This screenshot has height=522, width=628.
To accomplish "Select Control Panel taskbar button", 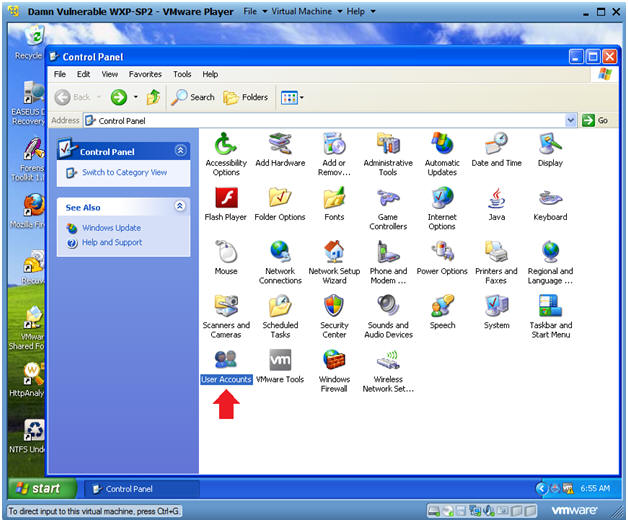I will (x=141, y=489).
